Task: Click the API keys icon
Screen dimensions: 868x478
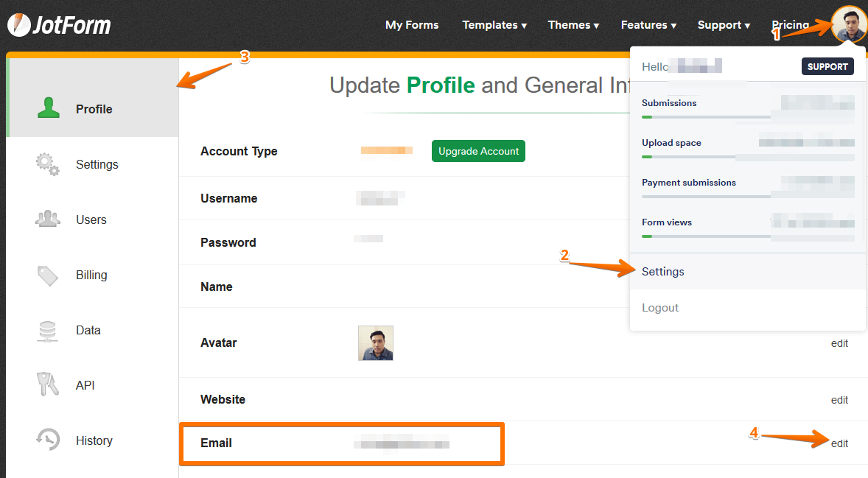Action: 48,385
